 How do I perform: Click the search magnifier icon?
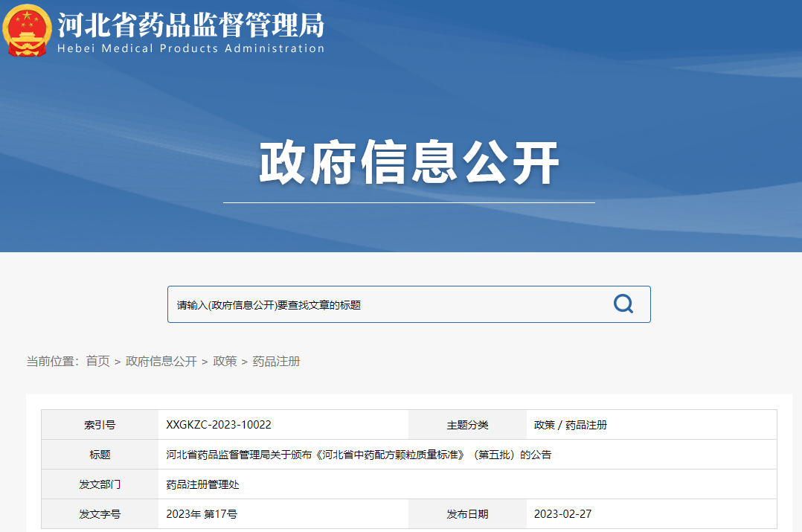pos(622,304)
